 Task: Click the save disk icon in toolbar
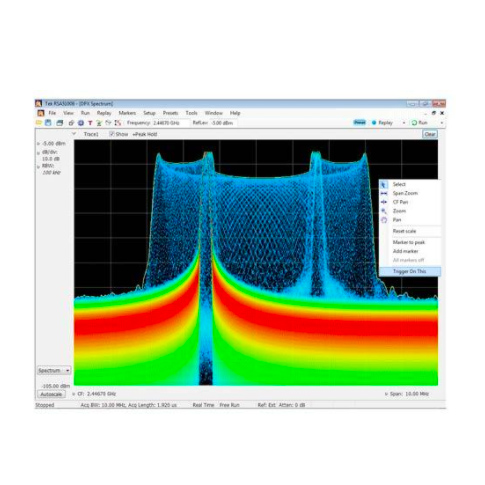(x=48, y=123)
